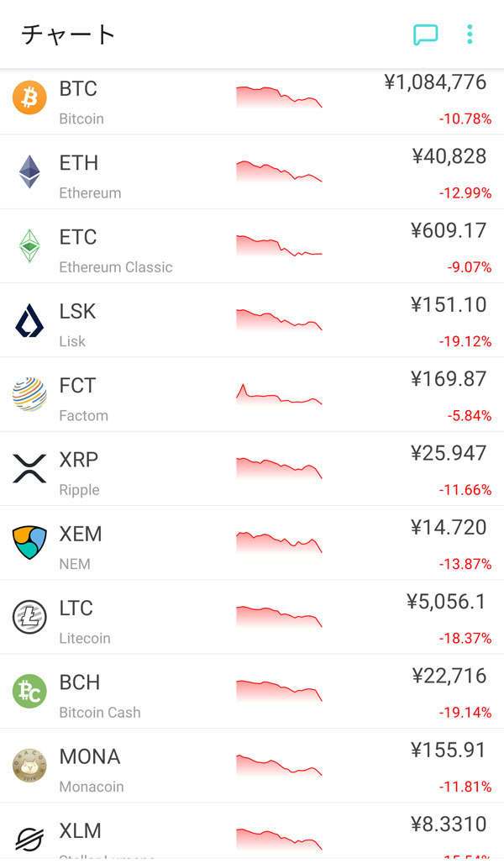Tap the Ripple X logo icon

(x=29, y=468)
